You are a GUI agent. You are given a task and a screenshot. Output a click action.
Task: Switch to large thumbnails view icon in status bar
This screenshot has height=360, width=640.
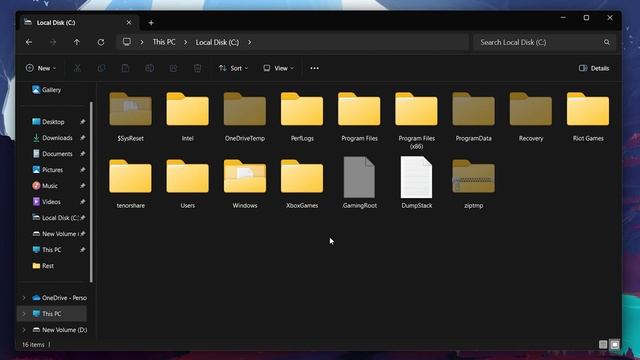[615, 344]
